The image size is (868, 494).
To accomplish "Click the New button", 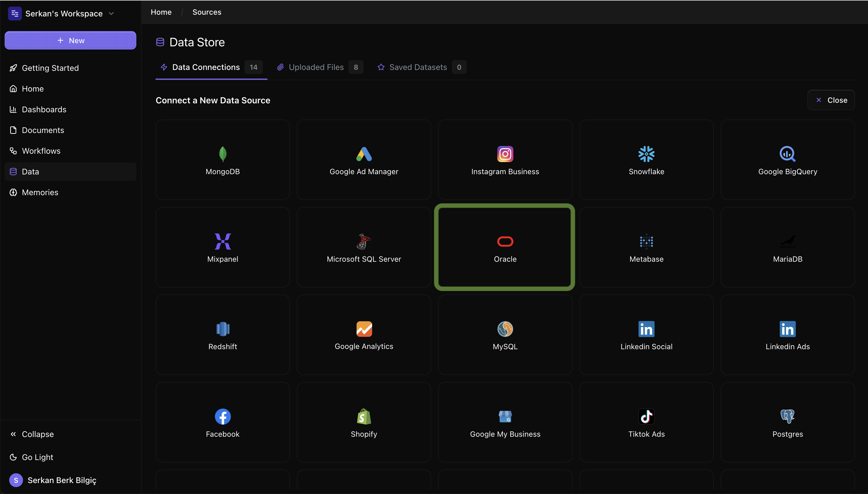I will (70, 40).
